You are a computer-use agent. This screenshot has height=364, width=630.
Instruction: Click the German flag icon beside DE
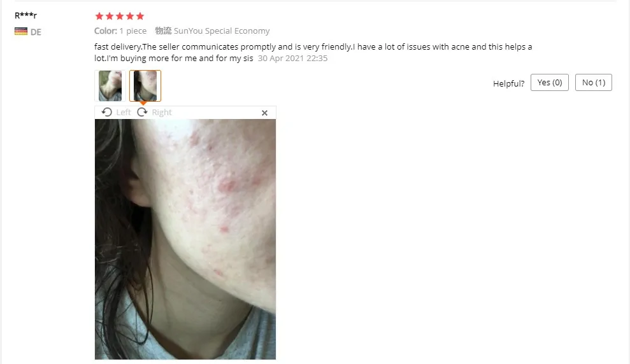[21, 31]
